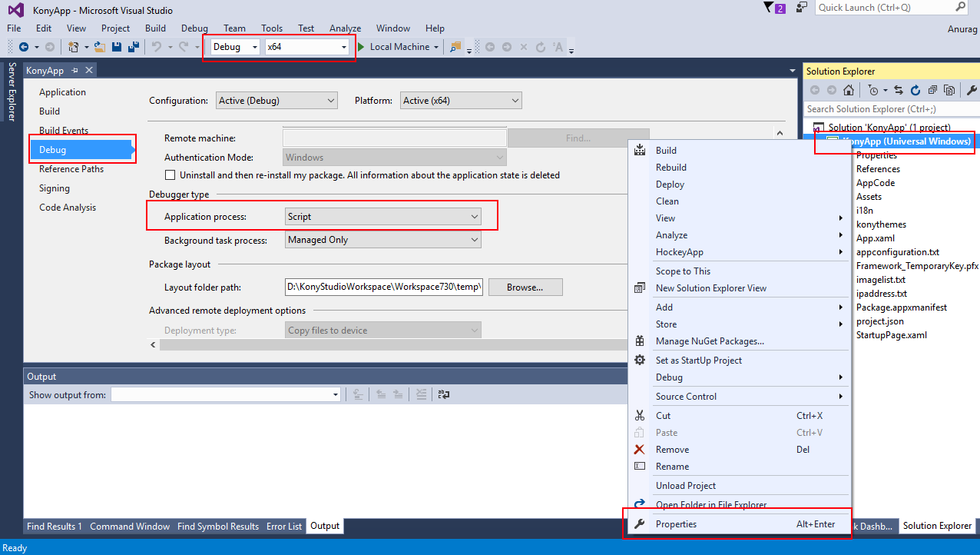Open the document tab list dropdown arrow

793,71
